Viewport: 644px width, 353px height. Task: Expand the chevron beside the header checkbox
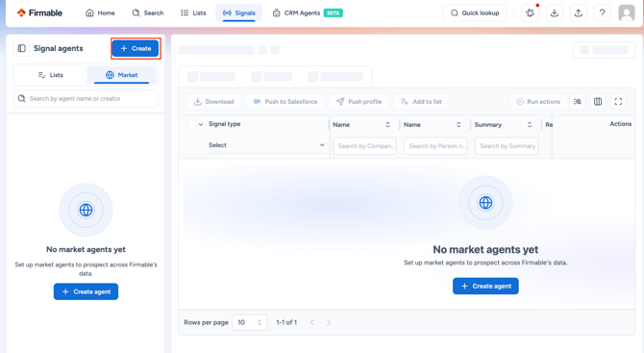point(201,124)
